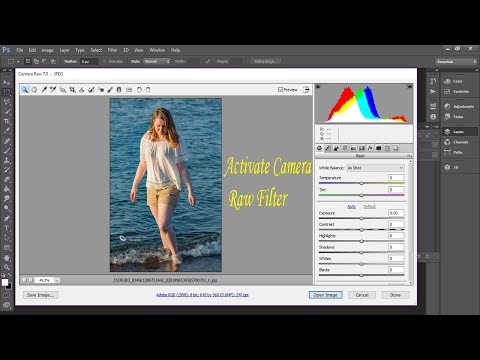The height and width of the screenshot is (360, 480).
Task: Click the Open Image button
Action: click(x=325, y=295)
